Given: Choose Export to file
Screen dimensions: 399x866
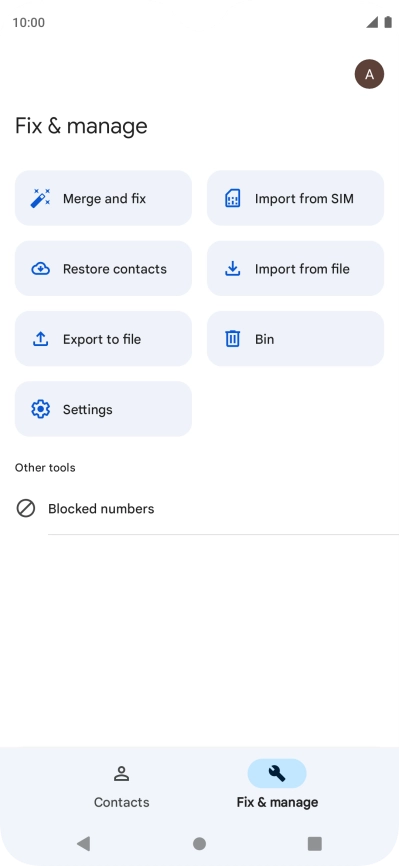Looking at the screenshot, I should 103,339.
